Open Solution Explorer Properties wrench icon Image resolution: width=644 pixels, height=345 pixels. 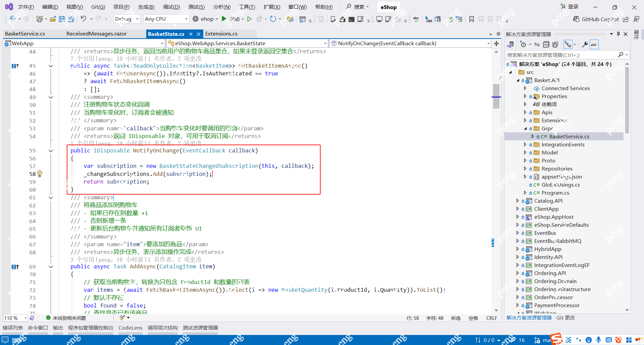[x=585, y=44]
